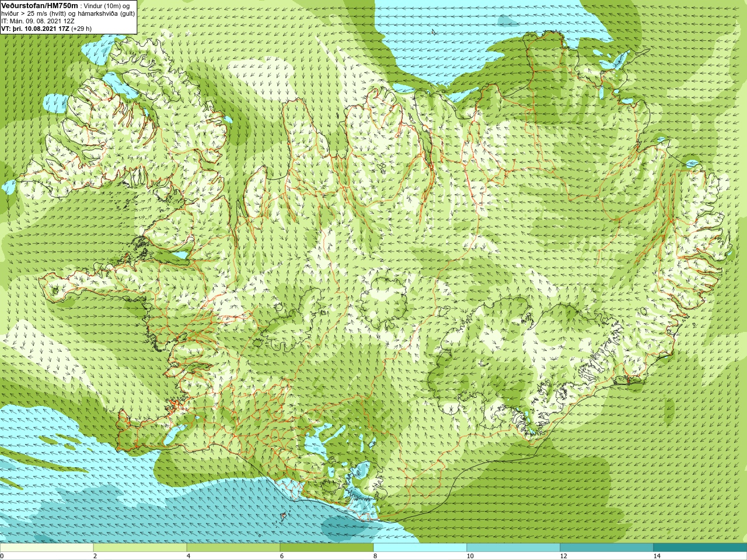Click the '12' label on the scale
747x560 pixels.
563,556
